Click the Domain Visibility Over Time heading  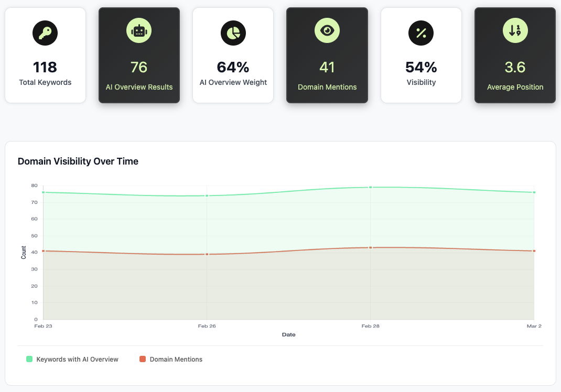(x=78, y=161)
